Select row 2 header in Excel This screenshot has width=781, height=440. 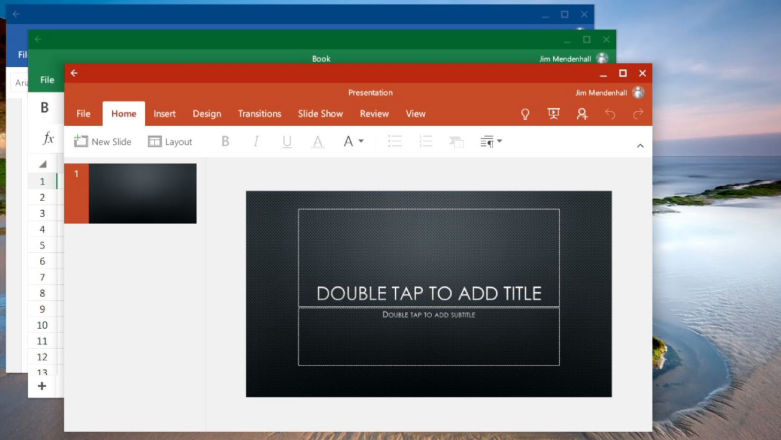[x=42, y=197]
